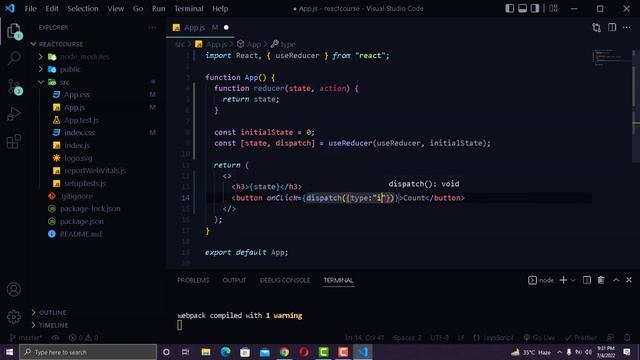Open Explorer views and more actions ellipsis
640x360 pixels.
tap(152, 27)
